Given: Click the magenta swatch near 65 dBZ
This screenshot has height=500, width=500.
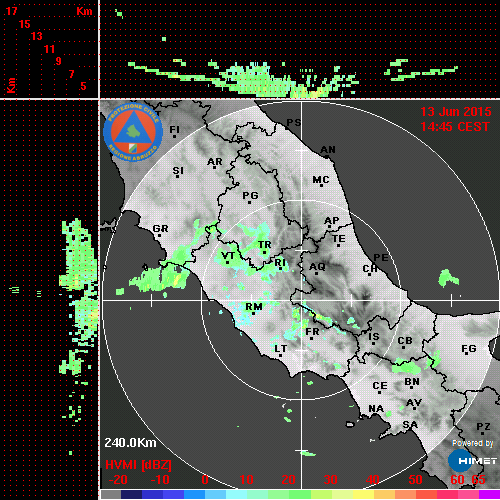Looking at the screenshot, I should point(489,494).
